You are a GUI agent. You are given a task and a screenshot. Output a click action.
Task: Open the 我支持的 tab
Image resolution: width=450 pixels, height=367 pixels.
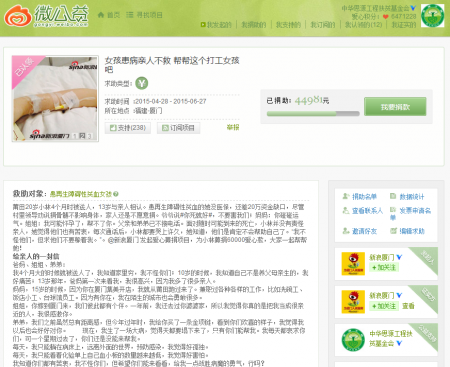pos(288,25)
